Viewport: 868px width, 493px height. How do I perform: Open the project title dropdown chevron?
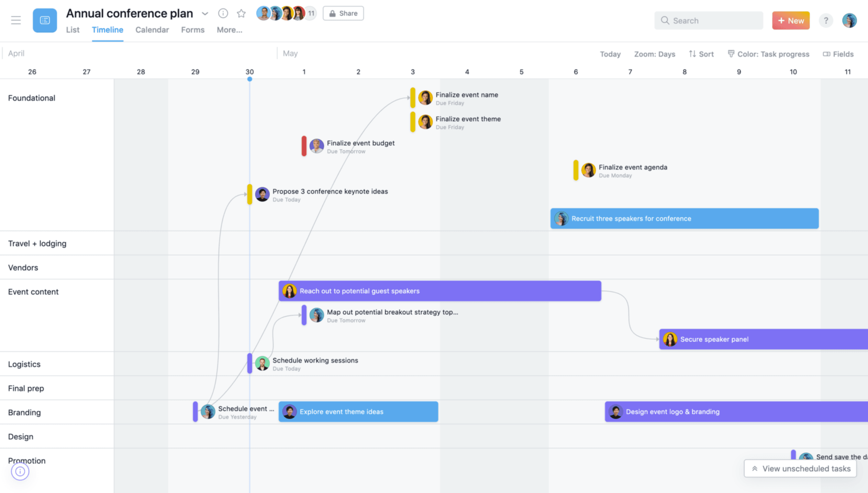click(x=205, y=14)
